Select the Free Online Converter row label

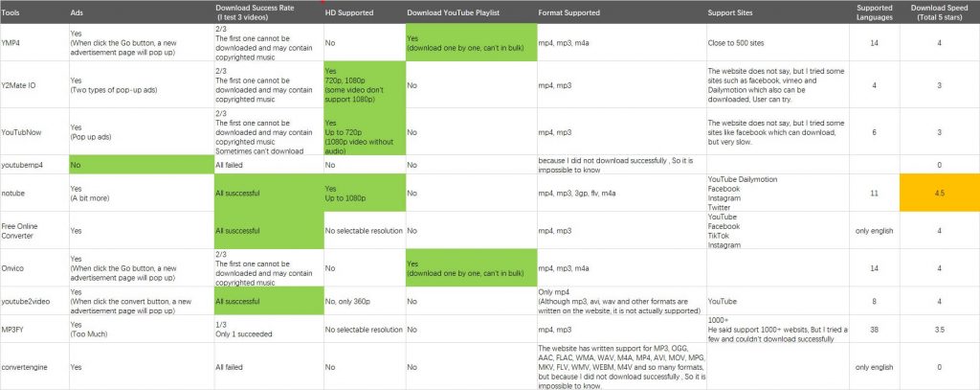[33, 230]
